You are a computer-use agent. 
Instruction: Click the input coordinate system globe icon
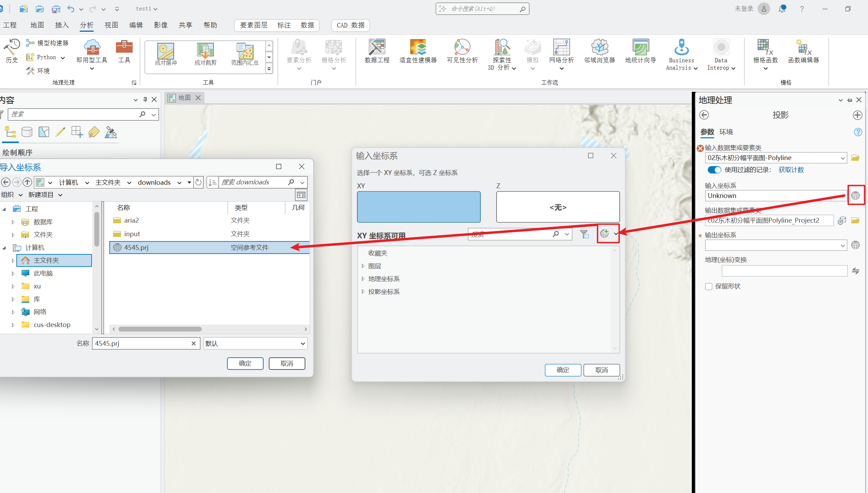click(855, 196)
